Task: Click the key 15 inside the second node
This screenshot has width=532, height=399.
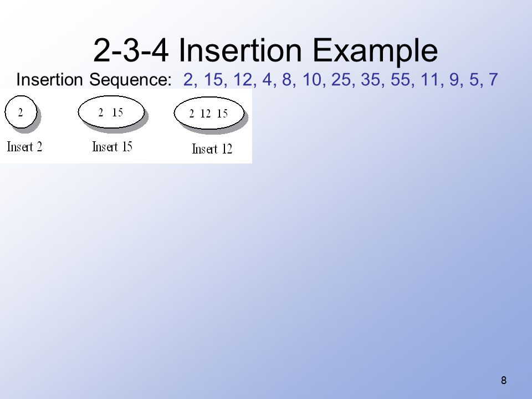Action: click(x=117, y=112)
